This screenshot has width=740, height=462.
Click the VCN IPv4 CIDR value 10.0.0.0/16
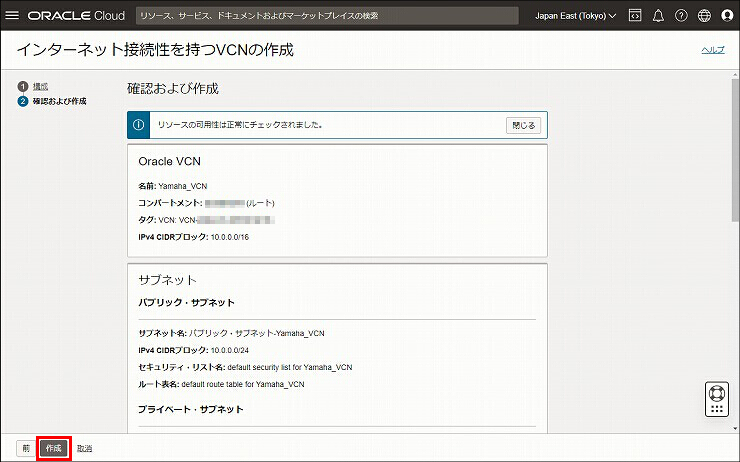[x=229, y=237]
